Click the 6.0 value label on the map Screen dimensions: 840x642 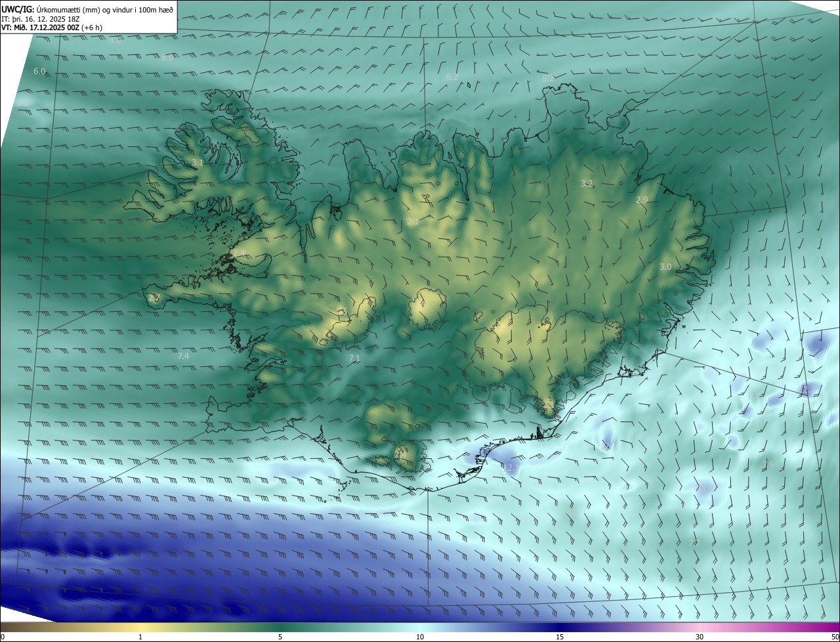pos(39,71)
